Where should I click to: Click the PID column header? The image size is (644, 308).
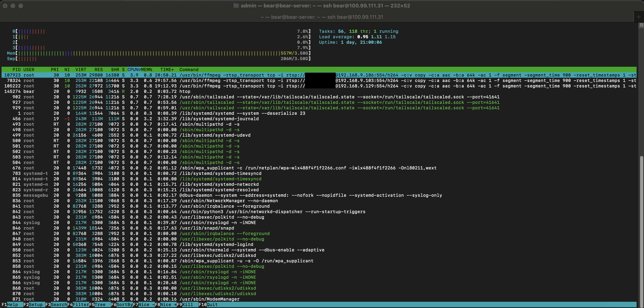pyautogui.click(x=16, y=70)
